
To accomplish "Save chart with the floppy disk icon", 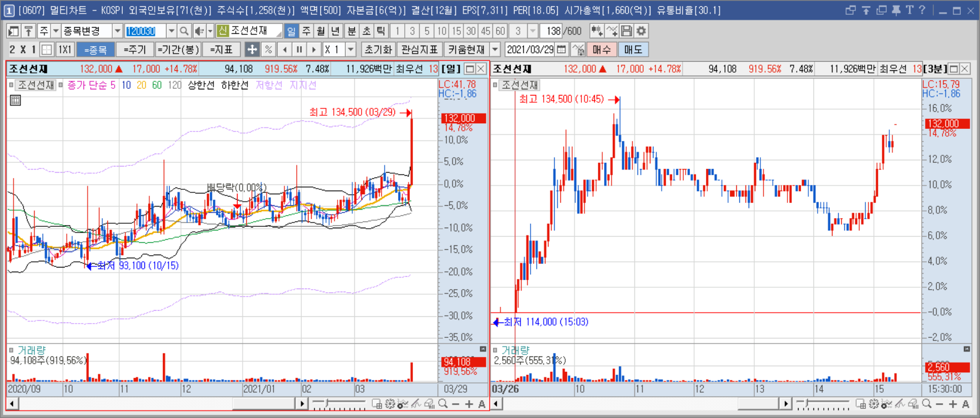I will (626, 31).
